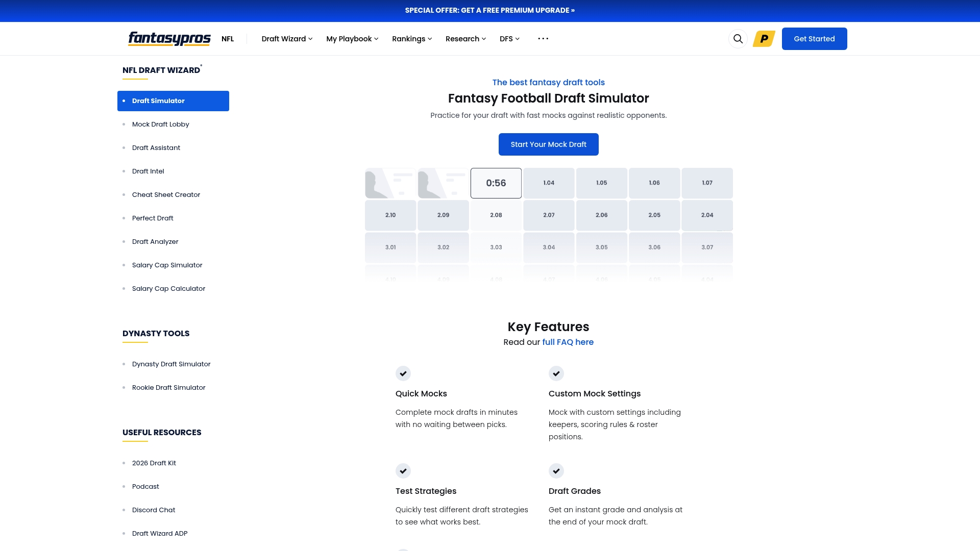980x551 pixels.
Task: Expand the Draft Wizard dropdown
Action: click(287, 39)
